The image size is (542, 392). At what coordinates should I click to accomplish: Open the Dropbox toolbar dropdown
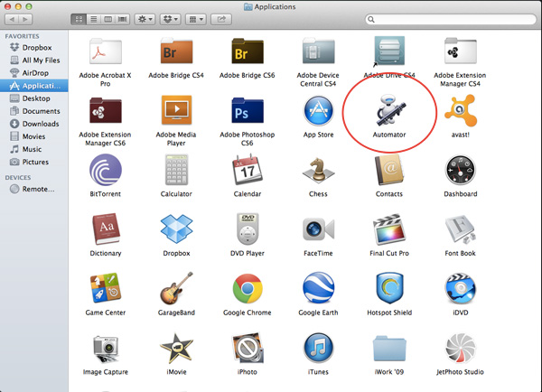point(171,19)
